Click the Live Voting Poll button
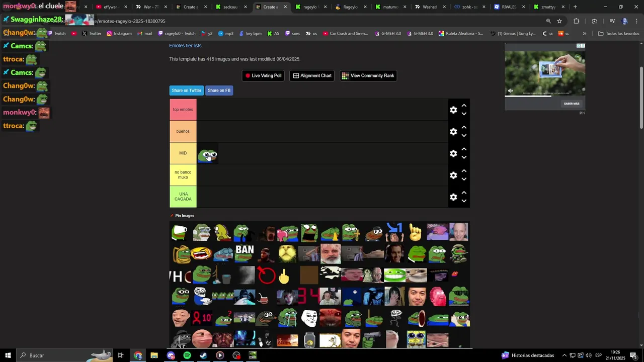 point(263,75)
